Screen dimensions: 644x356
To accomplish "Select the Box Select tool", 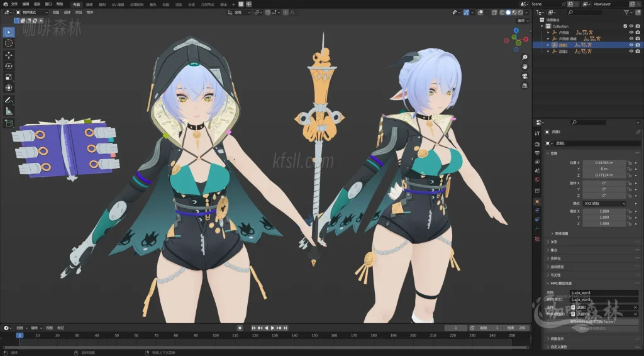I will tap(9, 32).
